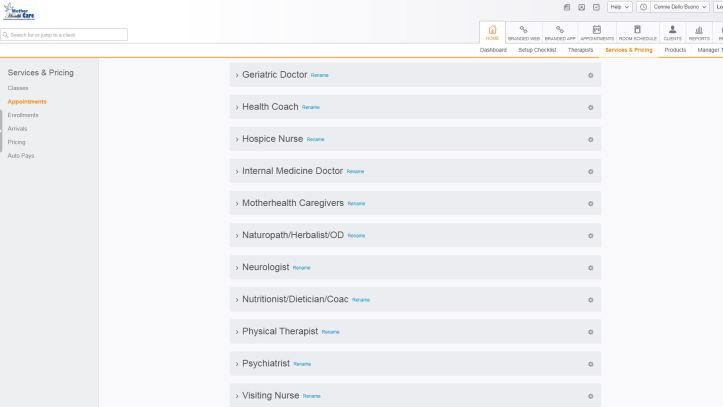
Task: Rename the Physical Therapist category
Action: (x=330, y=332)
